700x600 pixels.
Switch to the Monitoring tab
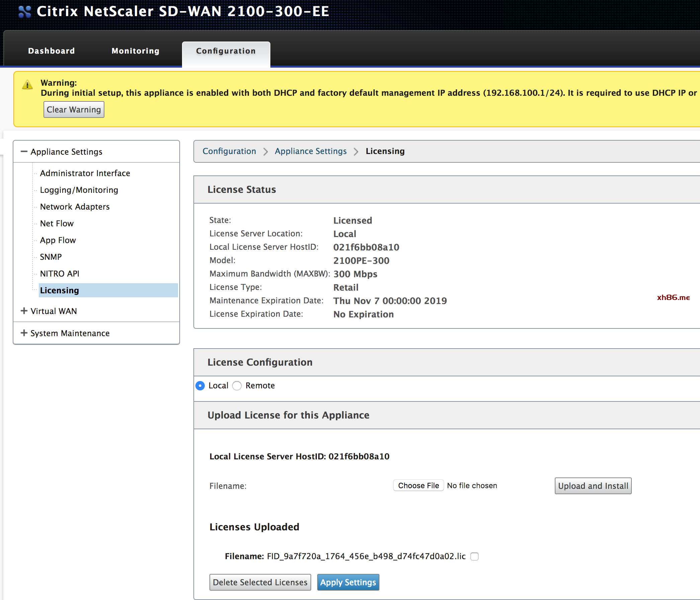[136, 51]
